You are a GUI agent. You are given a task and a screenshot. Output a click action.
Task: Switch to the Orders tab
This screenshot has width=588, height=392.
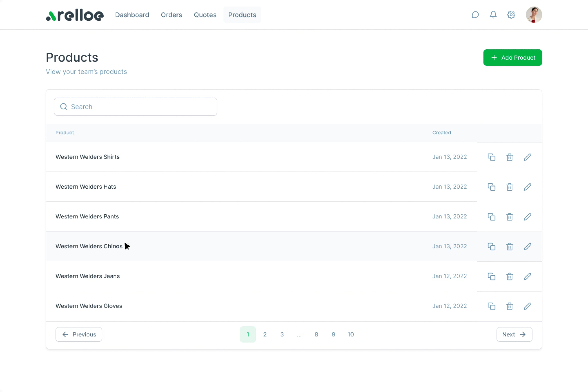pyautogui.click(x=171, y=15)
